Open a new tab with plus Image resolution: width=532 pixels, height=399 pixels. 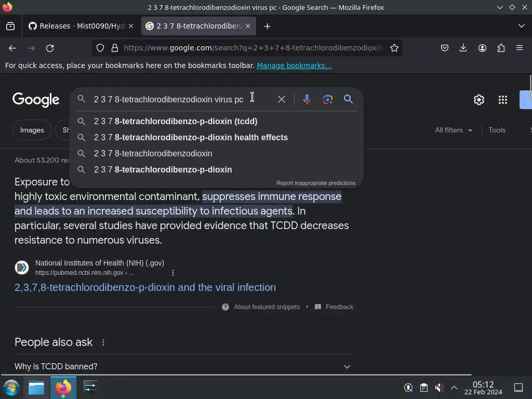267,26
